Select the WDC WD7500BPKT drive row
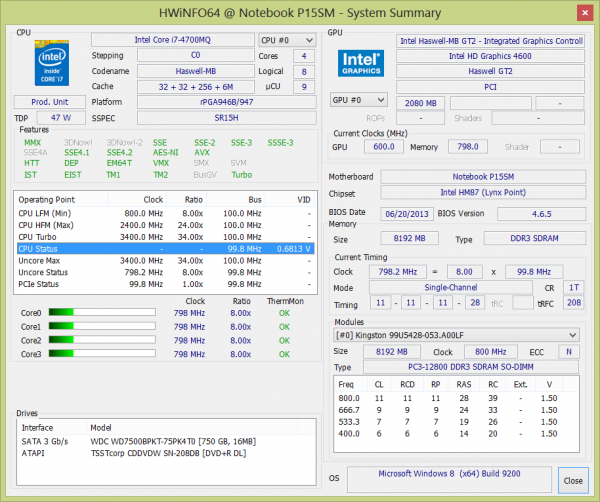 click(166, 442)
